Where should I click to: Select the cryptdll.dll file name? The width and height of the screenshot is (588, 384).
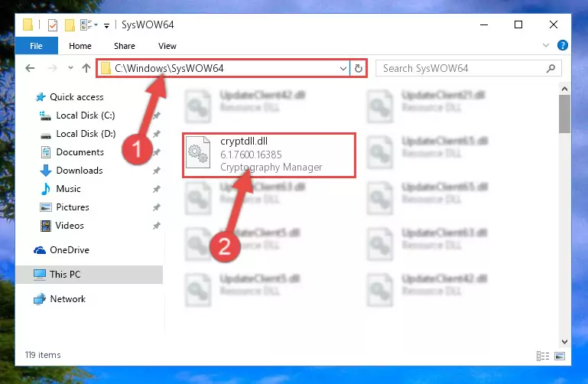tap(244, 142)
